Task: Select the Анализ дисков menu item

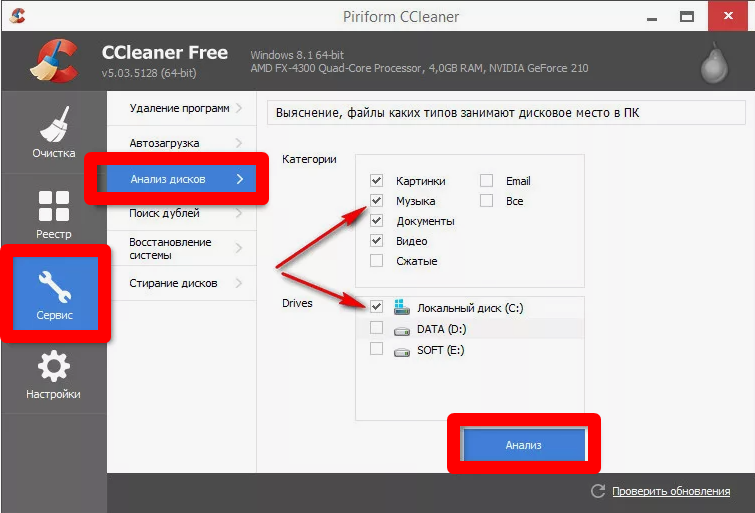Action: pos(182,179)
